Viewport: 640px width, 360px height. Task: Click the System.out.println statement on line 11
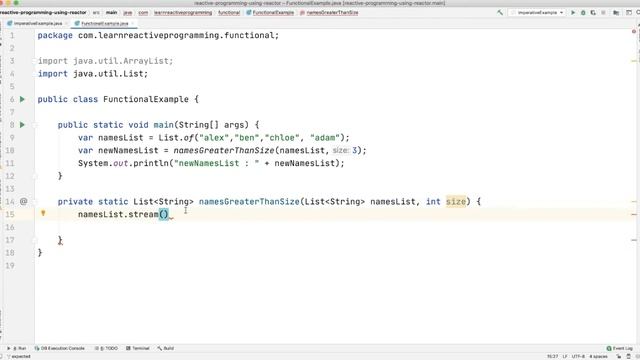click(x=211, y=163)
